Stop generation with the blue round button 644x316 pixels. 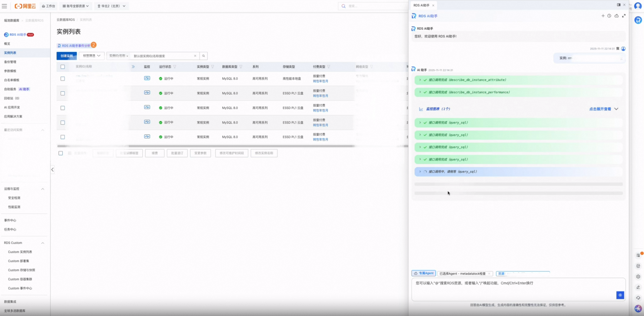[620, 295]
